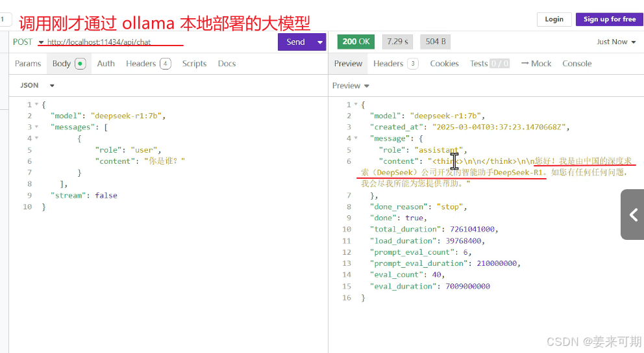644x353 pixels.
Task: Open the Preview mode dropdown
Action: click(351, 86)
